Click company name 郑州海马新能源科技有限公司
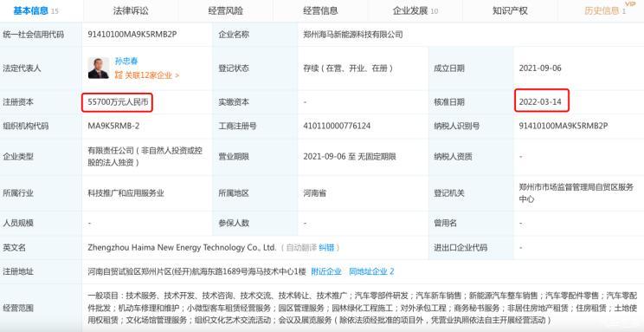Viewport: 644px width, 332px height. pos(353,35)
